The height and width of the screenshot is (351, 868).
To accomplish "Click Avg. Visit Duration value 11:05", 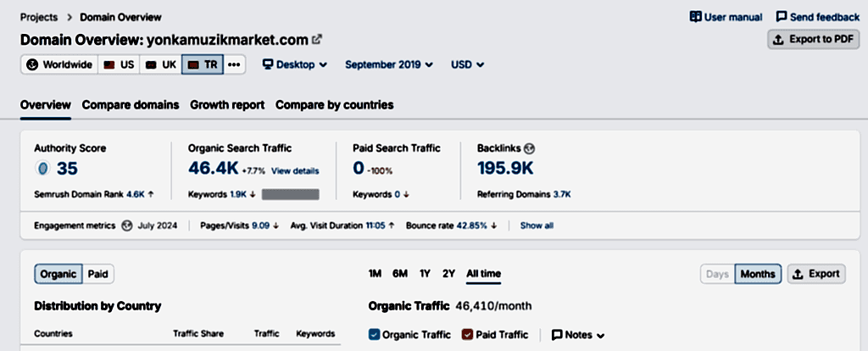I will [375, 226].
